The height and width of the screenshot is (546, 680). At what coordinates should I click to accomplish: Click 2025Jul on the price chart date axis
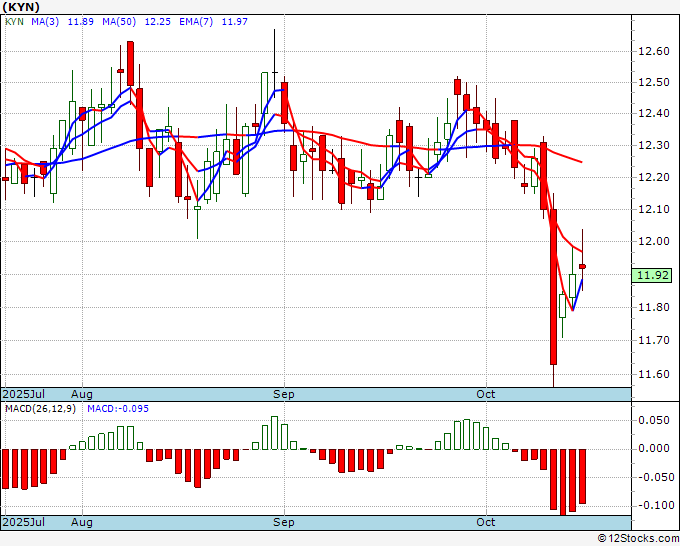pos(24,394)
